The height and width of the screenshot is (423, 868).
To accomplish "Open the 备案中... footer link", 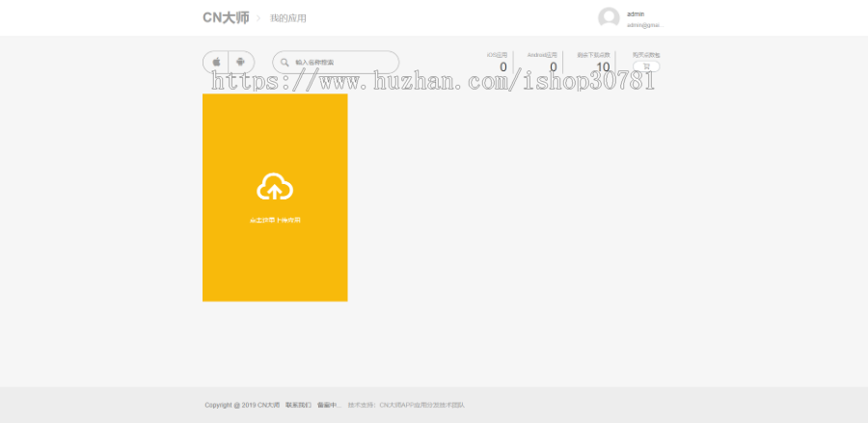I will [x=330, y=405].
